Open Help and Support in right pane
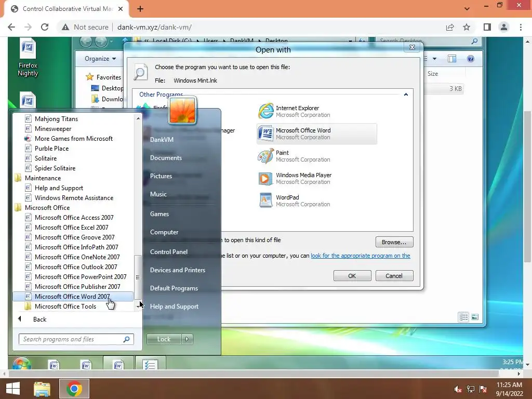532x399 pixels. tap(174, 307)
